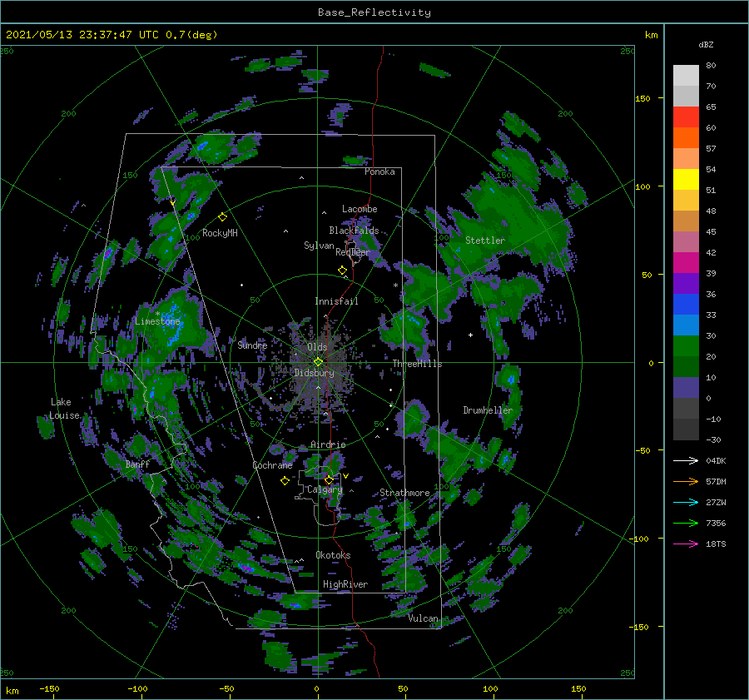Viewport: 749px width, 700px height.
Task: Select the purple 36-39 dBZ color swatch
Action: coord(686,284)
